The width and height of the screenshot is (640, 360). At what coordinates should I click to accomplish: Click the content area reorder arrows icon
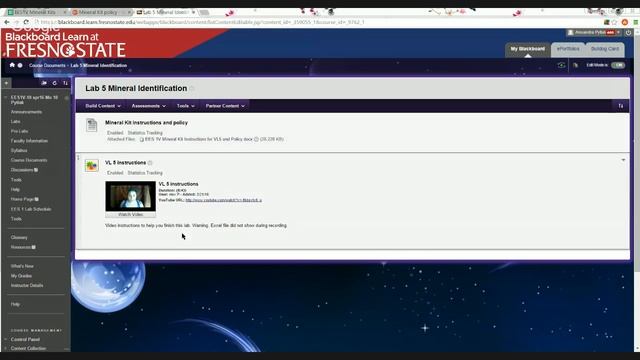point(620,106)
